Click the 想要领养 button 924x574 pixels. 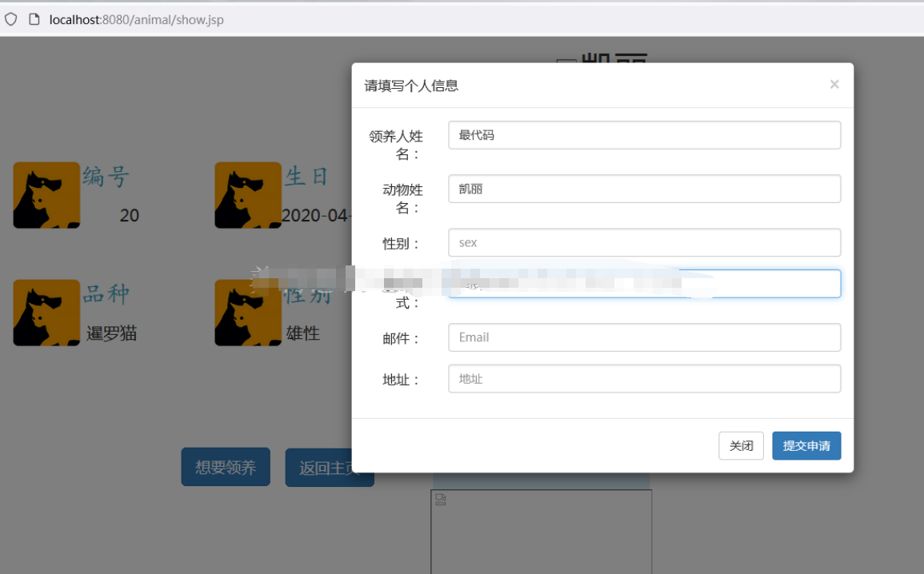[x=226, y=467]
